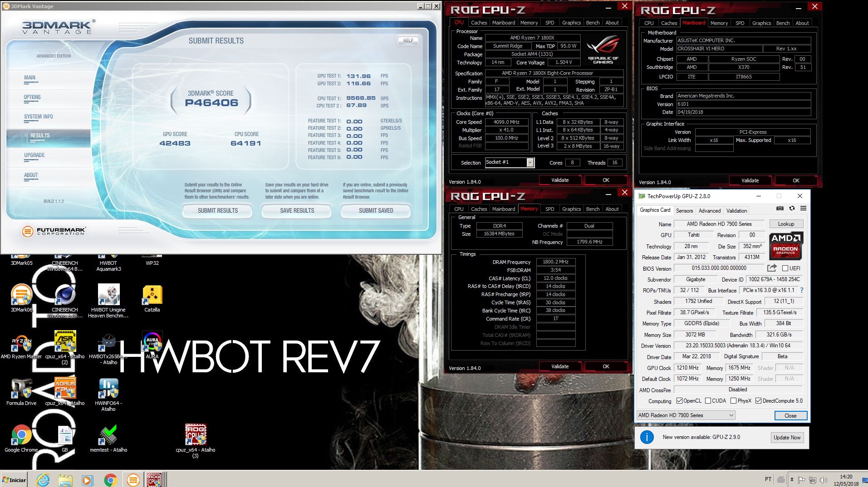
Task: Open the Catzilla desktop shortcut
Action: [x=152, y=299]
